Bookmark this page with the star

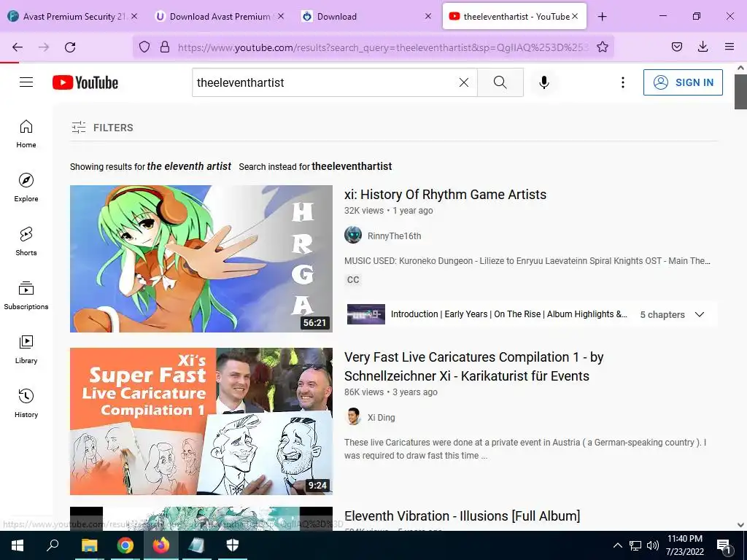(x=602, y=47)
